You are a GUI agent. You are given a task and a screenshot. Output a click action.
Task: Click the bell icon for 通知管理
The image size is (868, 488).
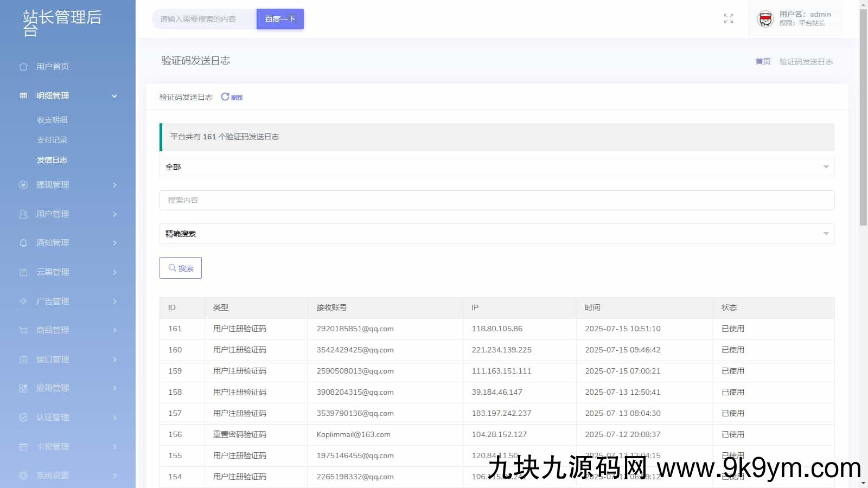click(23, 243)
